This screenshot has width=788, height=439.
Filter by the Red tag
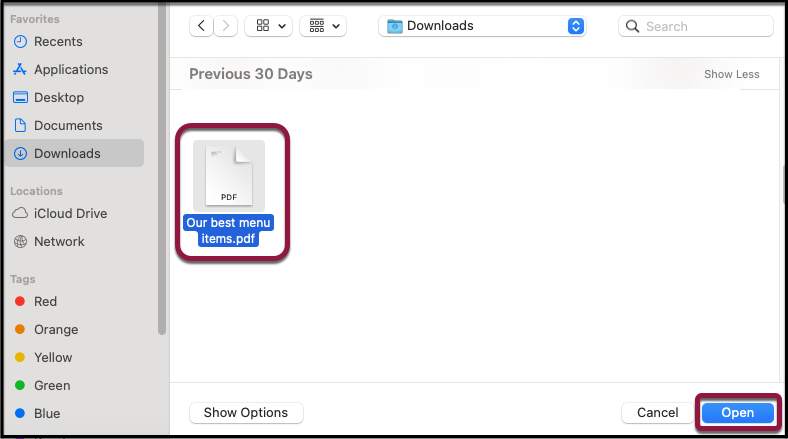point(45,301)
